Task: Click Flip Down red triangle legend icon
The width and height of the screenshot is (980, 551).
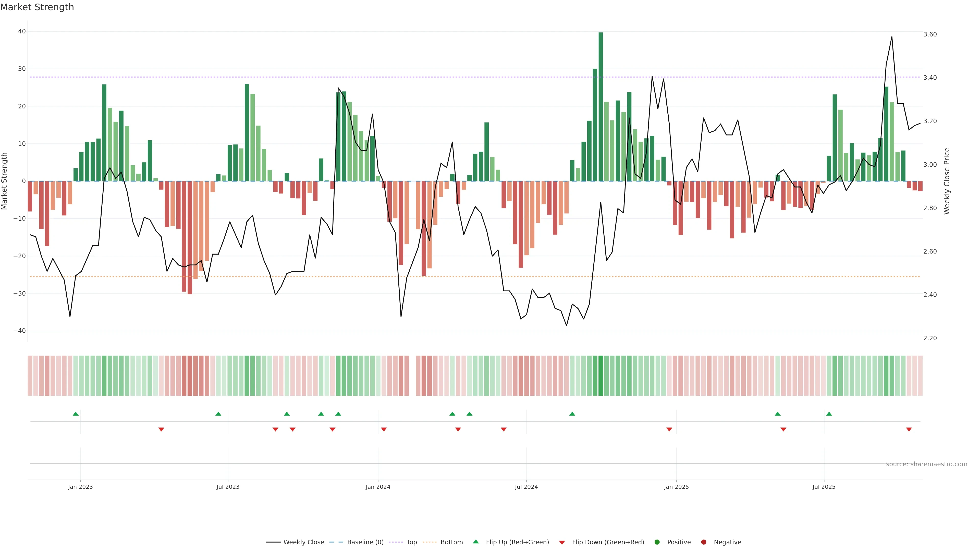Action: (x=562, y=542)
